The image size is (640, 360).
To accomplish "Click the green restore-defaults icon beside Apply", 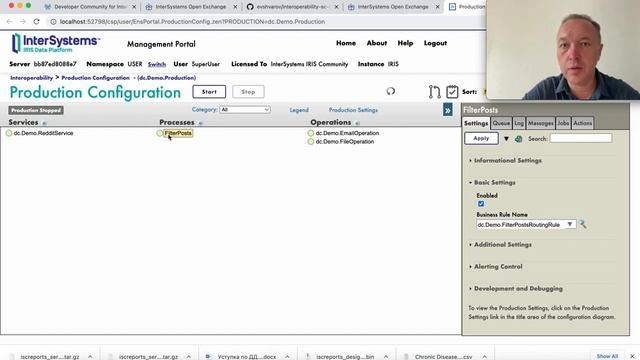I will click(x=518, y=139).
